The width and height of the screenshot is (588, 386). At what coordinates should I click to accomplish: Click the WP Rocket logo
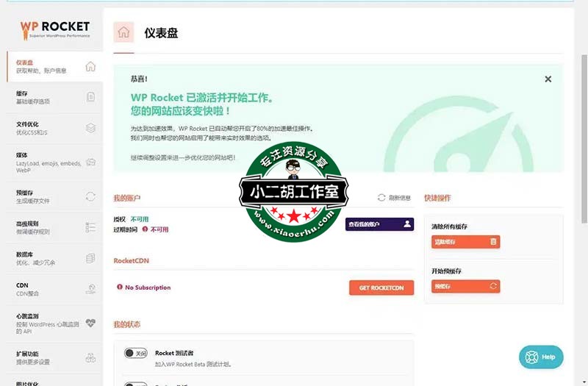tap(55, 29)
